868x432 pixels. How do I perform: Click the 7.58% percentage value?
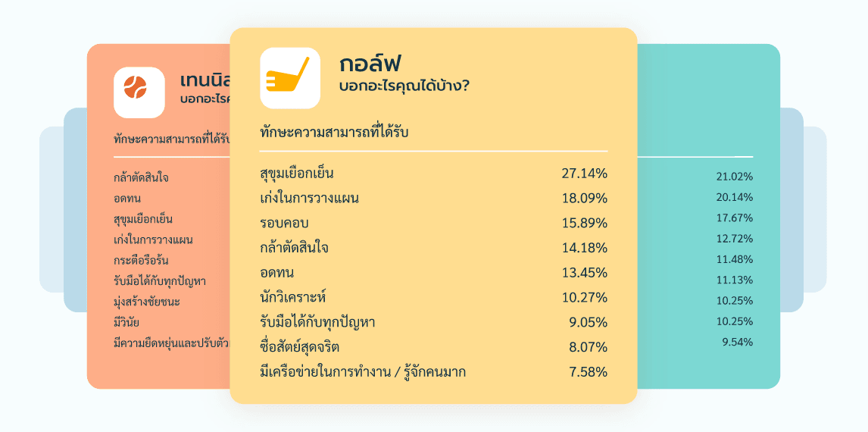click(588, 372)
